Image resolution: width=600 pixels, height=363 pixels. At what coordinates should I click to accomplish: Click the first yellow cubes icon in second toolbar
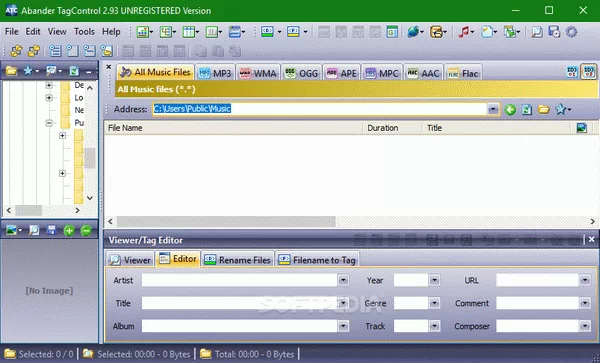tap(16, 51)
